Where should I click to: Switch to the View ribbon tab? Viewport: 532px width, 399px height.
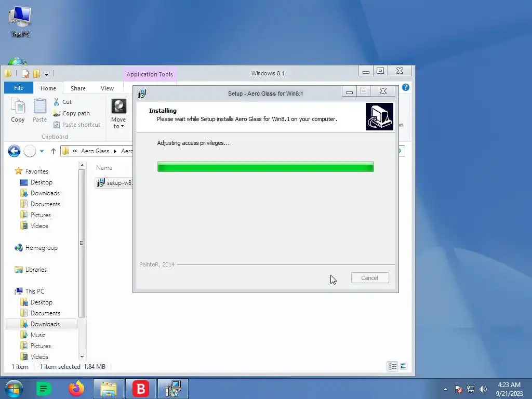point(107,88)
